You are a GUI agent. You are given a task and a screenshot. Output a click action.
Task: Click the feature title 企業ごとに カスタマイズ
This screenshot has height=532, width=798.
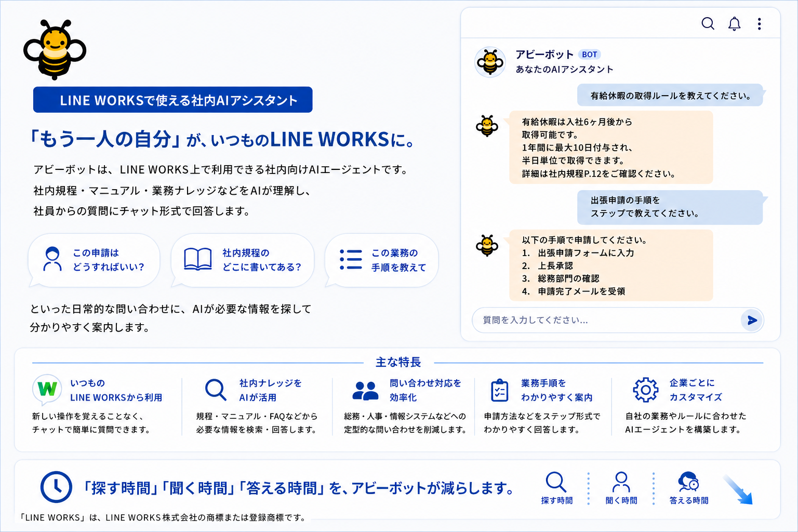[x=696, y=390]
